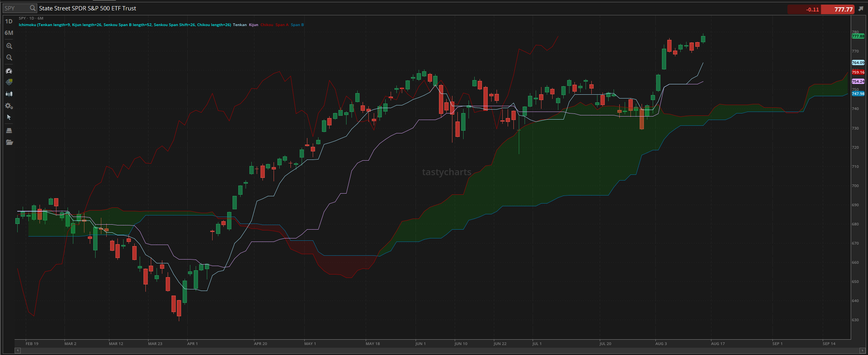Click the blue 747.98 Span B axis tag
868x355 pixels.
[858, 94]
